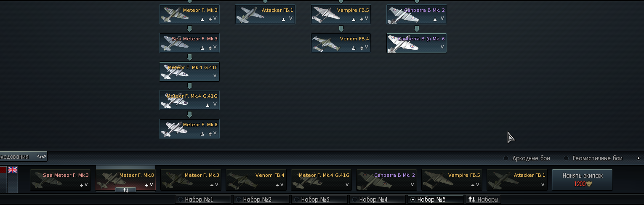Open the swap arrows under Meteor F. Mk.8 slot

pyautogui.click(x=125, y=190)
